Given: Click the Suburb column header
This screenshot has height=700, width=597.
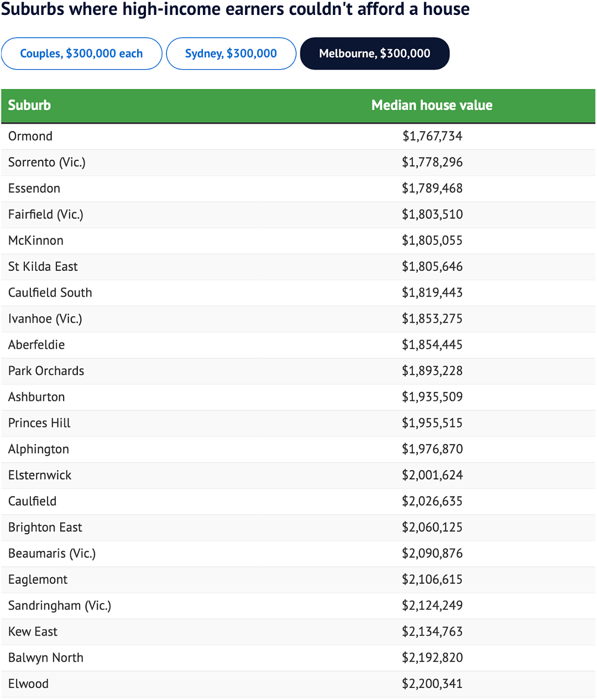Looking at the screenshot, I should 29,105.
